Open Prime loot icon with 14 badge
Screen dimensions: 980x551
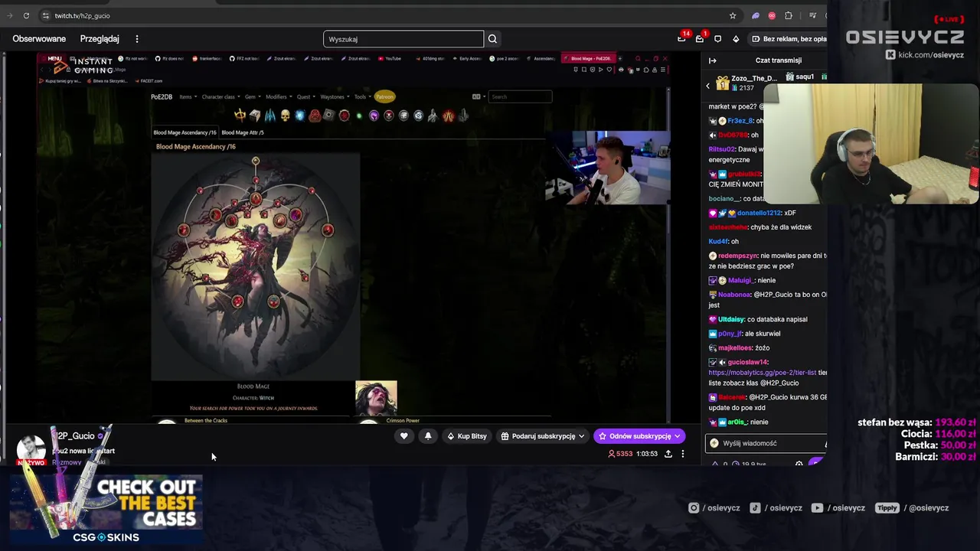681,38
